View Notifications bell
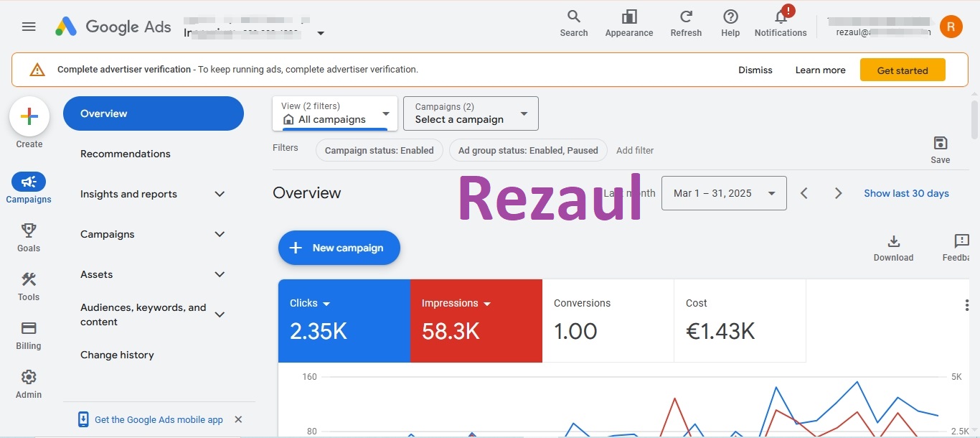The image size is (980, 438). tap(781, 23)
